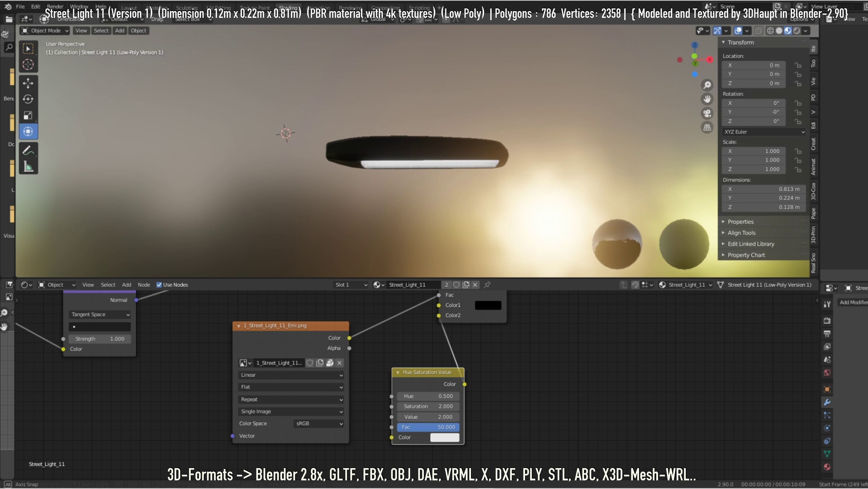Open Render properties camera-back tab
Image resolution: width=868 pixels, height=489 pixels.
827,320
